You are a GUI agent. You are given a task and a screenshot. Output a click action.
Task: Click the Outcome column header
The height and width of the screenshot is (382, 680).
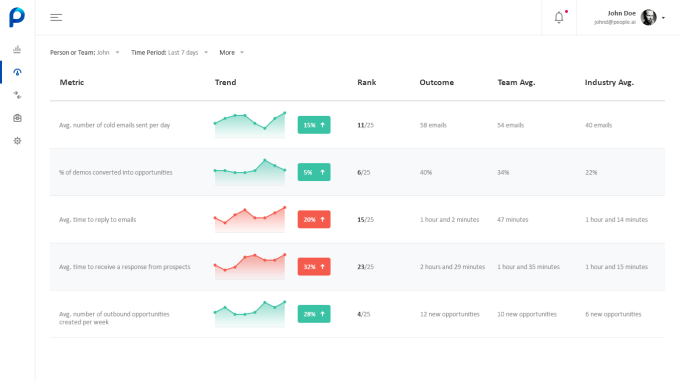pos(436,82)
